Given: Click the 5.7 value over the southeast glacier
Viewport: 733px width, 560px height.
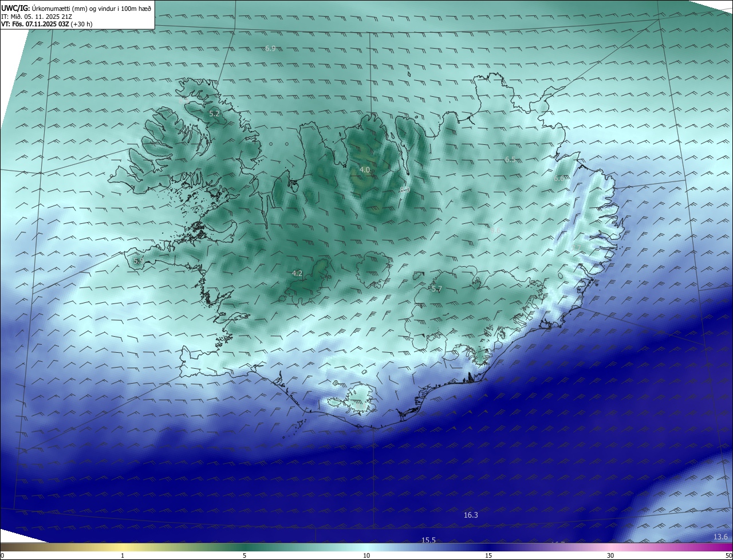Looking at the screenshot, I should click(x=437, y=289).
